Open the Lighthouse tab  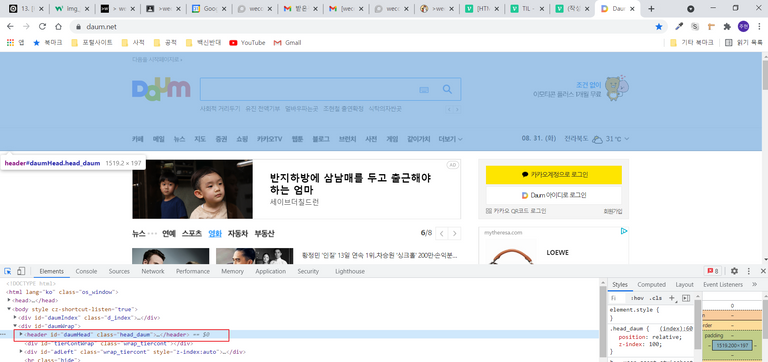click(x=350, y=271)
